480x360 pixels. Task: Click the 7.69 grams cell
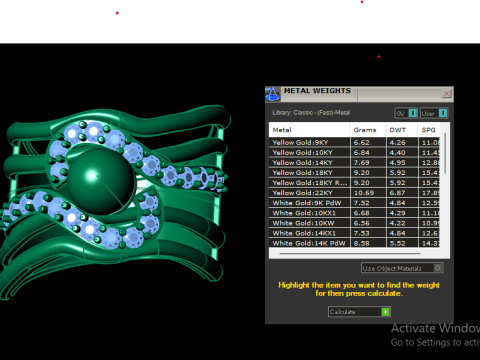click(x=368, y=163)
